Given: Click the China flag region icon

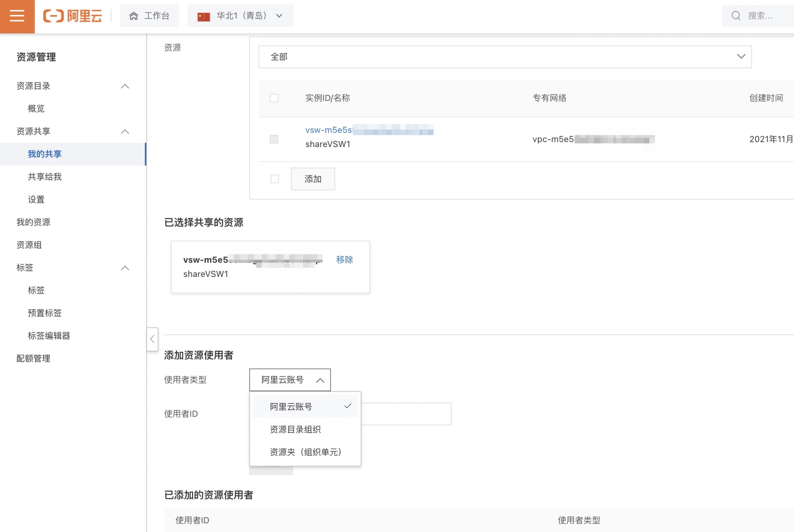Looking at the screenshot, I should point(204,16).
